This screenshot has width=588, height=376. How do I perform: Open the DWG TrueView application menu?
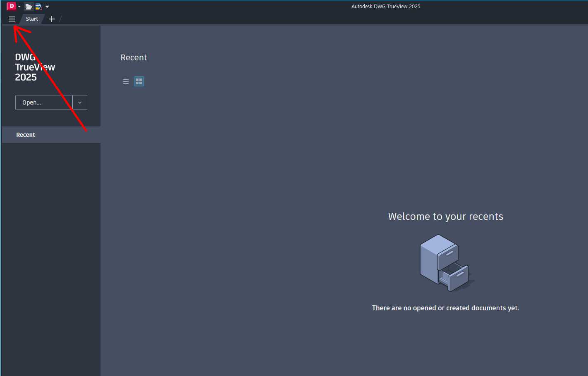[13, 6]
